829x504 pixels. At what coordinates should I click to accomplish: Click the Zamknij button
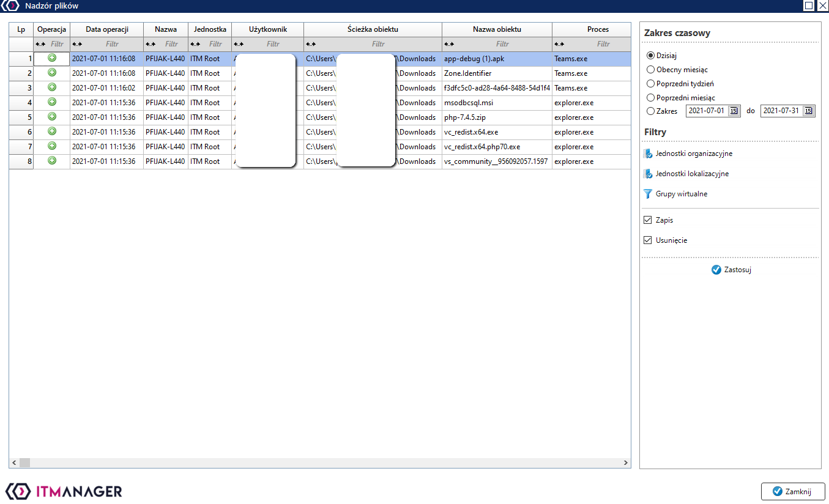coord(793,491)
